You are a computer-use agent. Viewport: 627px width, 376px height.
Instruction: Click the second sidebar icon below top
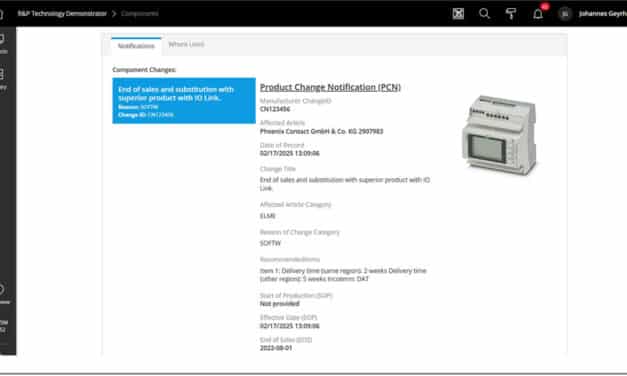coord(2,74)
